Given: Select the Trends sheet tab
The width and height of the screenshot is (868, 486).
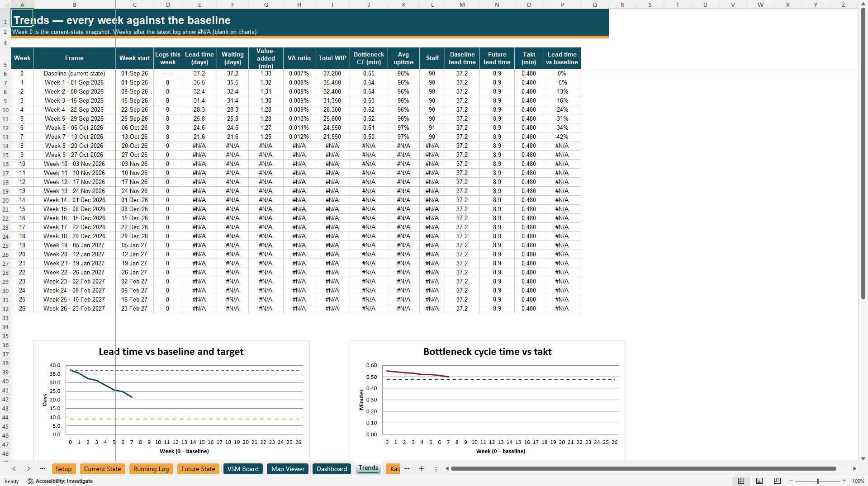Looking at the screenshot, I should click(368, 468).
